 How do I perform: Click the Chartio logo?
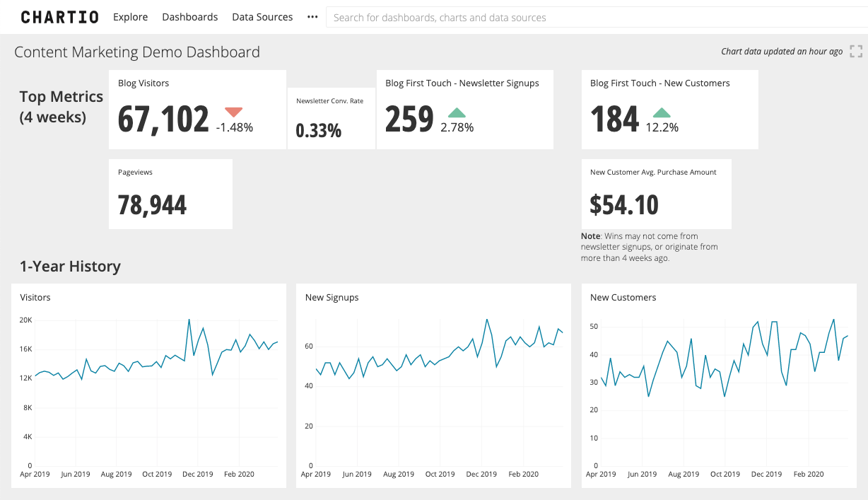coord(59,16)
